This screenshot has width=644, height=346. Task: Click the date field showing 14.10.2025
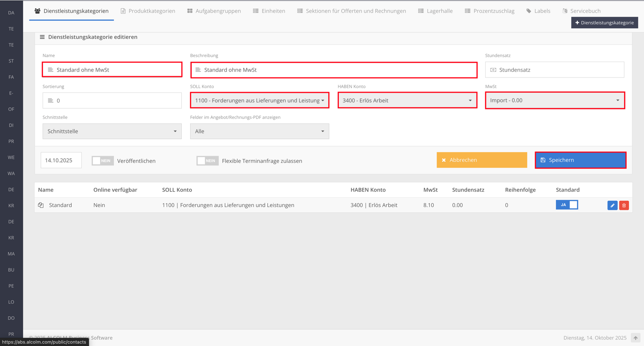coord(61,161)
